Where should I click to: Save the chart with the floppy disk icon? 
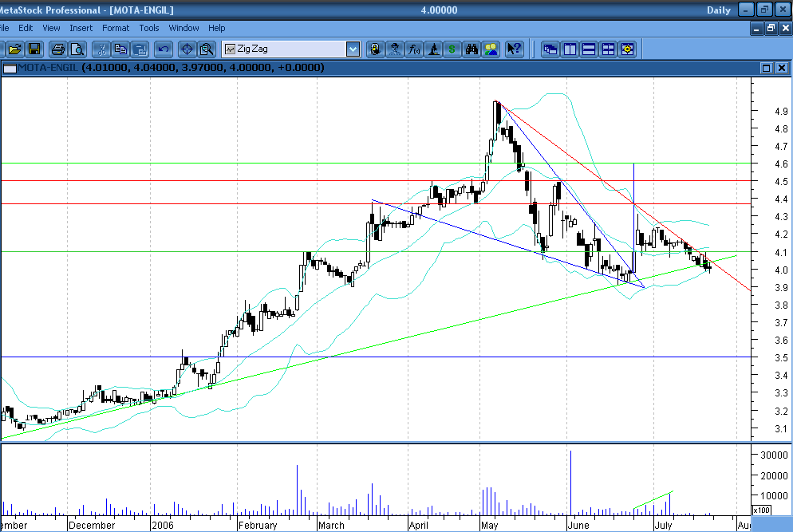(x=34, y=49)
